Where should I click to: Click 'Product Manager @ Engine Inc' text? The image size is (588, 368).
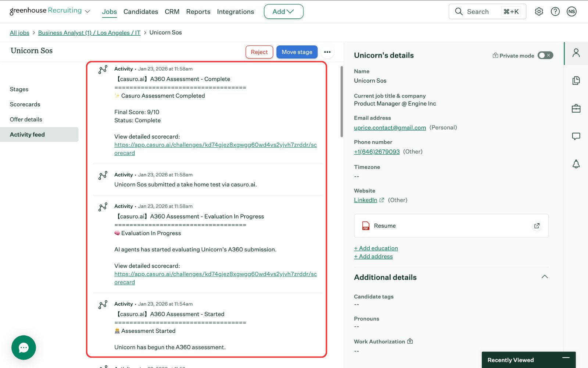[x=395, y=103]
